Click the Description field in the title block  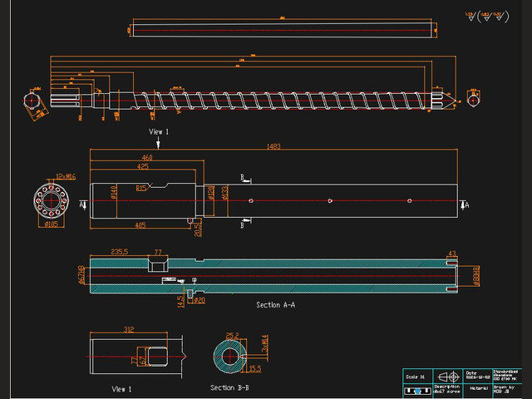[448, 389]
